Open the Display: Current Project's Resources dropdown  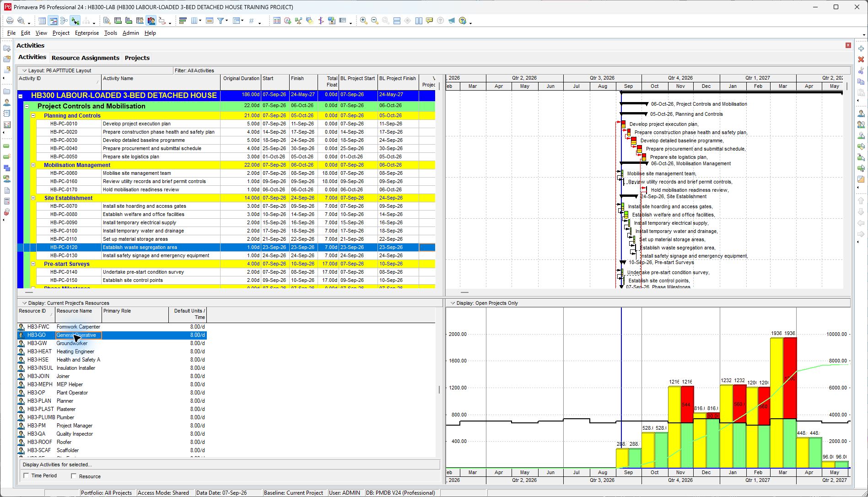(66, 303)
